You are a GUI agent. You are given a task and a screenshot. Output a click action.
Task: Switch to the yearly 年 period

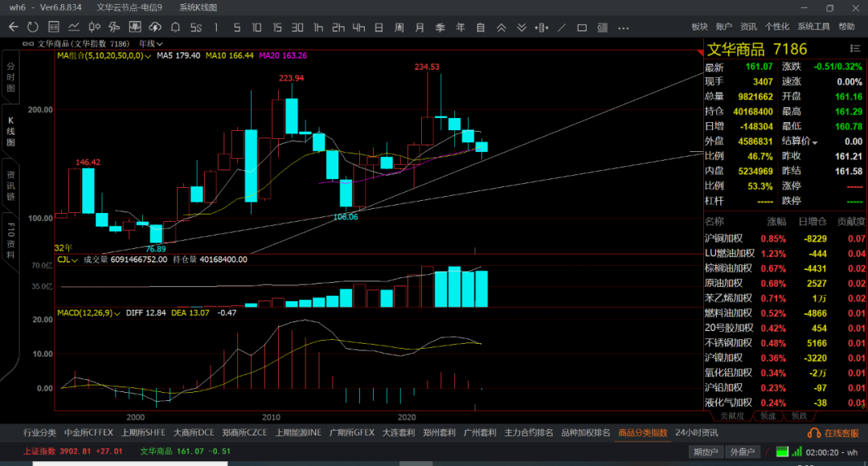461,27
